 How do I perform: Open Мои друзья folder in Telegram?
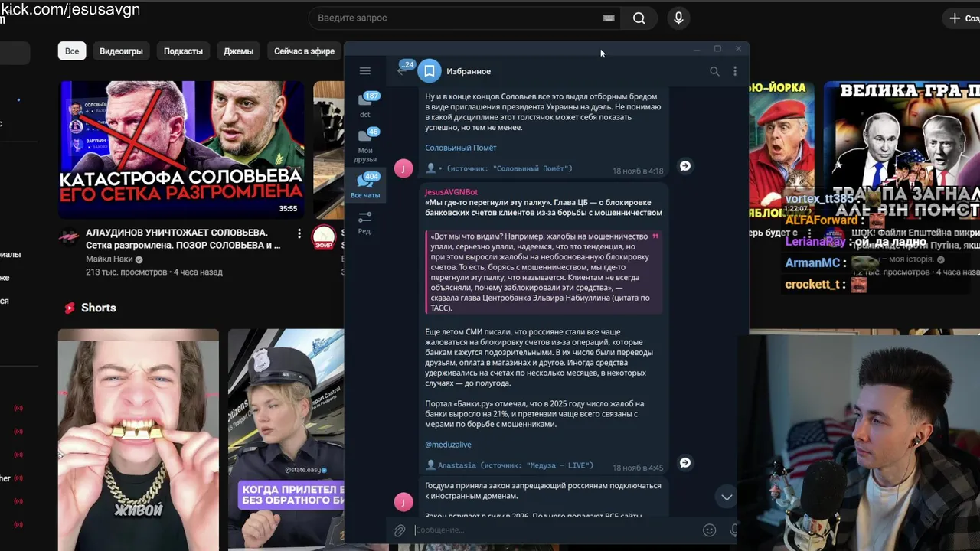point(365,145)
